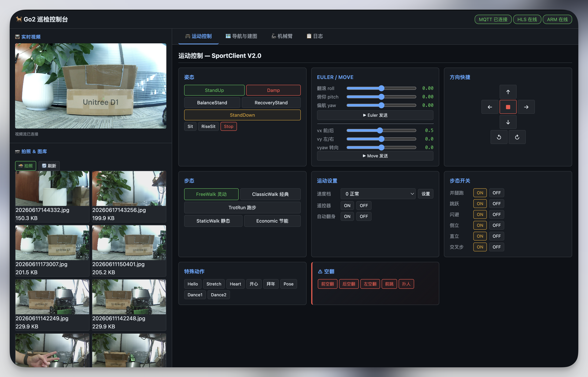This screenshot has height=377, width=588.
Task: Refresh the gallery with 刷新 button
Action: coord(49,166)
